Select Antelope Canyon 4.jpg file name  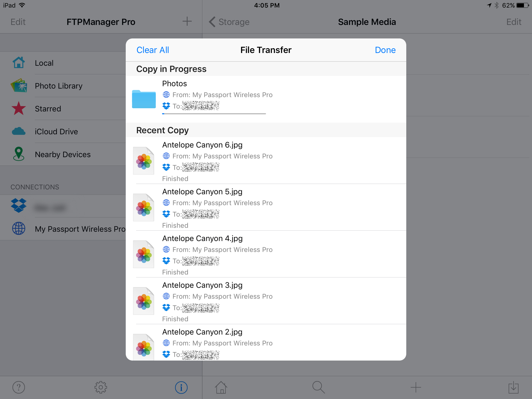click(202, 238)
